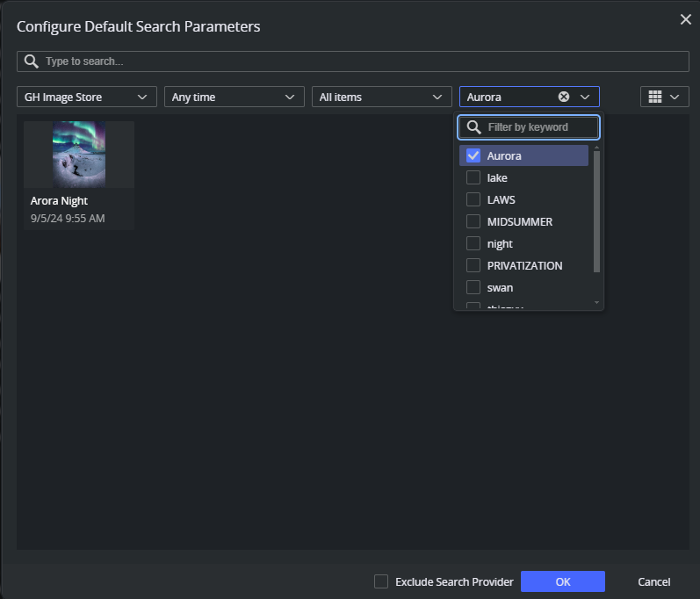
Task: Enable the Exclude Search Provider checkbox
Action: click(381, 581)
